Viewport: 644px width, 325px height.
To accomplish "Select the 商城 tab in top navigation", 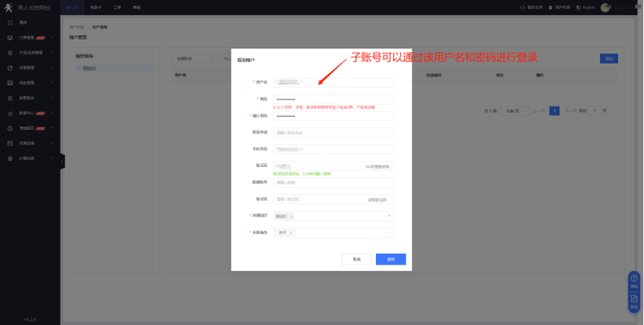I will coord(136,7).
